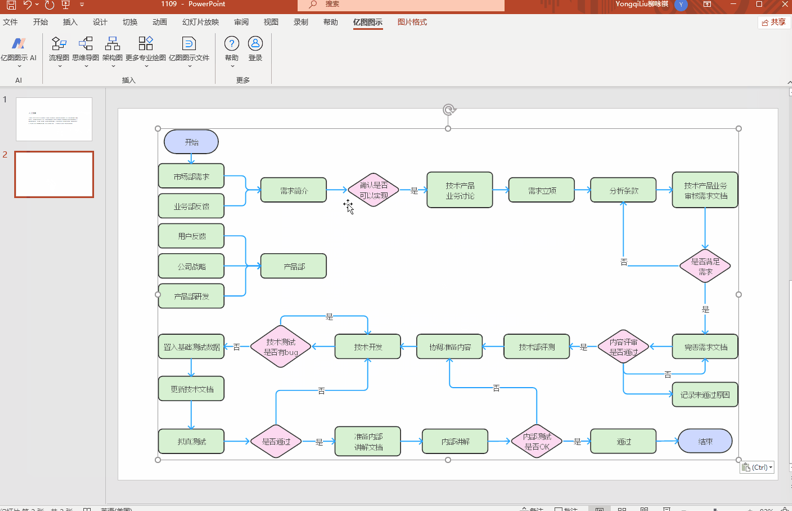Screen dimensions: 792x511
Task: Click the top-middle selection handle of diagram
Action: point(448,129)
